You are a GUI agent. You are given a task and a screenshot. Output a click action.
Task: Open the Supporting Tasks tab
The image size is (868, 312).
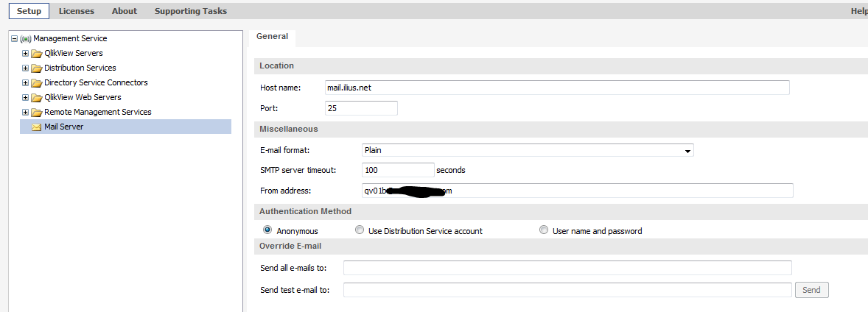191,11
